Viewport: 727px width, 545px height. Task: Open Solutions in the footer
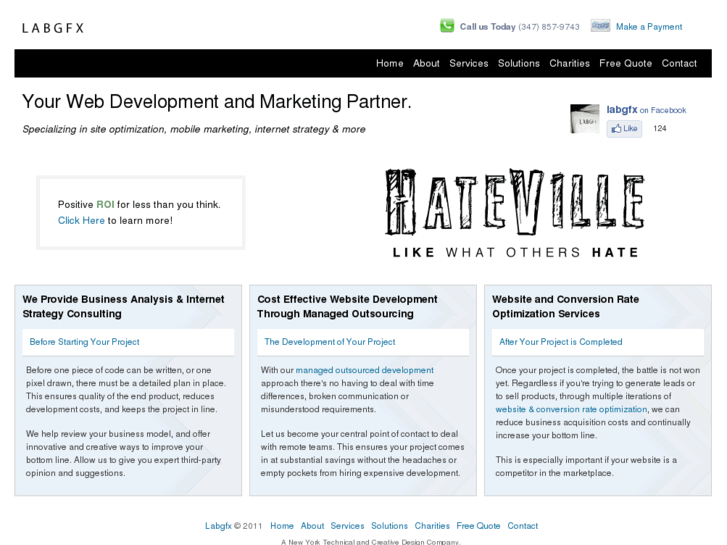pyautogui.click(x=389, y=526)
